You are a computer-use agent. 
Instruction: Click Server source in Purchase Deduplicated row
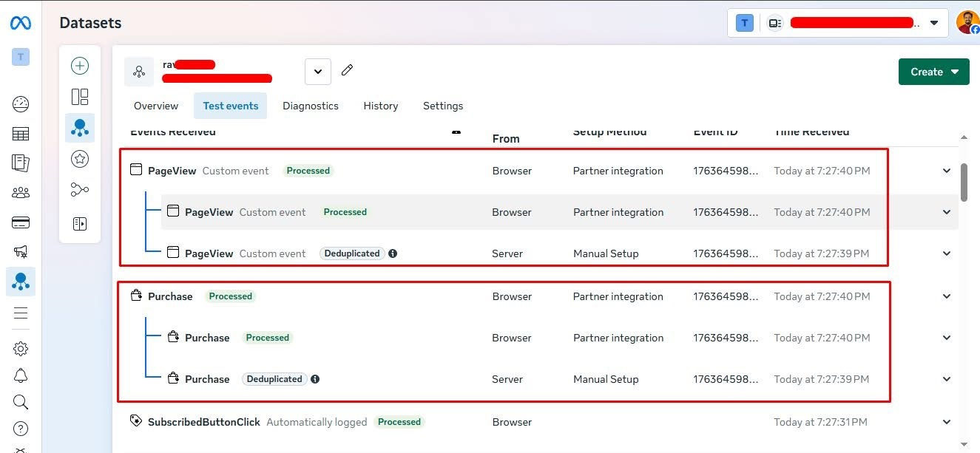pyautogui.click(x=507, y=379)
